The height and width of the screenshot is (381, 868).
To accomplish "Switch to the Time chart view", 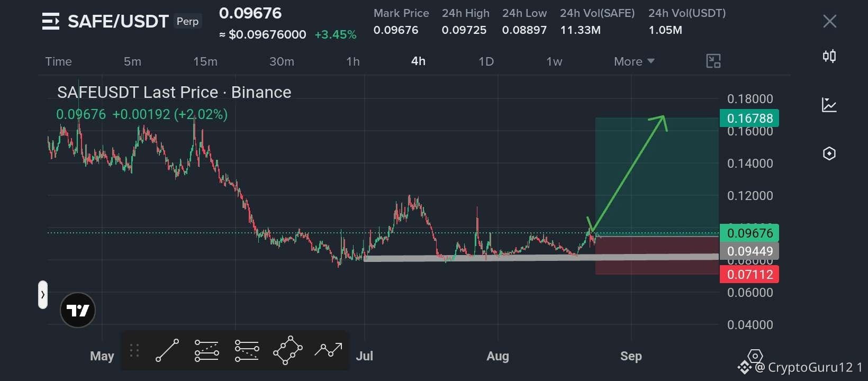I will pyautogui.click(x=58, y=61).
